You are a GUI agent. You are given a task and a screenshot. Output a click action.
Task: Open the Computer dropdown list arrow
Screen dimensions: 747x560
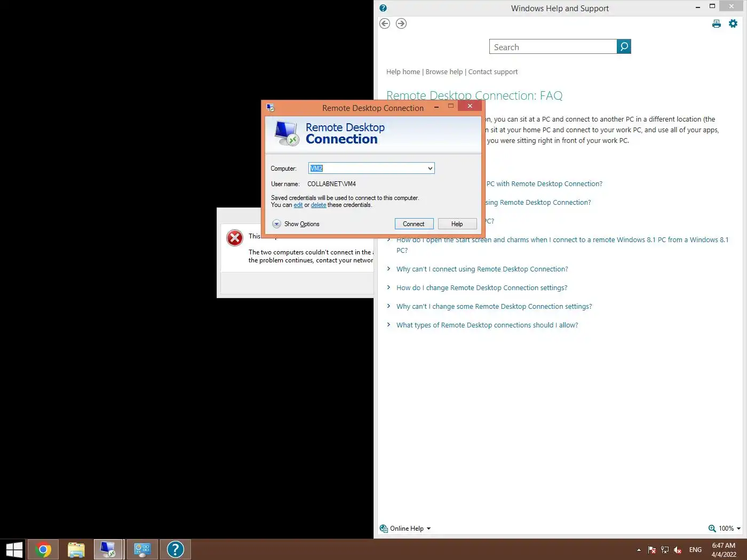coord(430,169)
